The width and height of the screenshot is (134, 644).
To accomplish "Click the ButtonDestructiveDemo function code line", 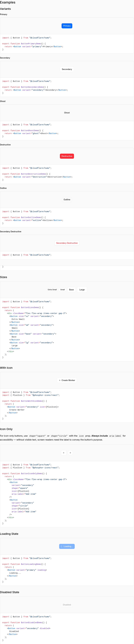I will [26, 174].
